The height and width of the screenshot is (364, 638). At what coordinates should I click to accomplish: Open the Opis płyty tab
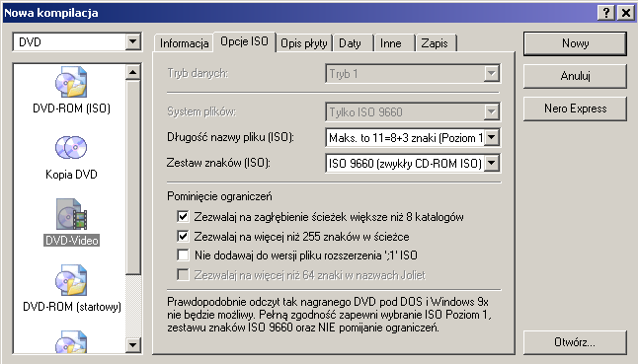[304, 43]
